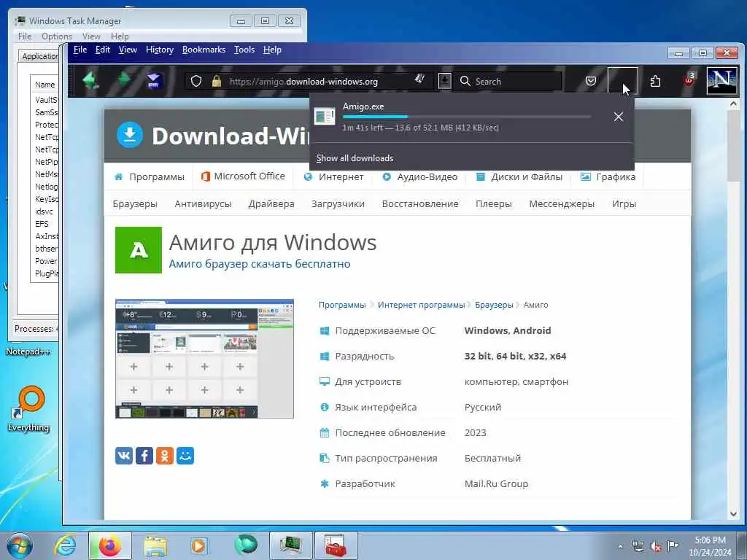747x560 pixels.
Task: Open the browser Edit menu
Action: 102,50
